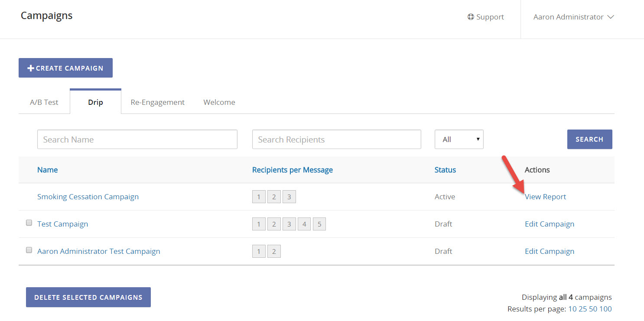
Task: Open View Report for Smoking Cessation Campaign
Action: (x=545, y=197)
